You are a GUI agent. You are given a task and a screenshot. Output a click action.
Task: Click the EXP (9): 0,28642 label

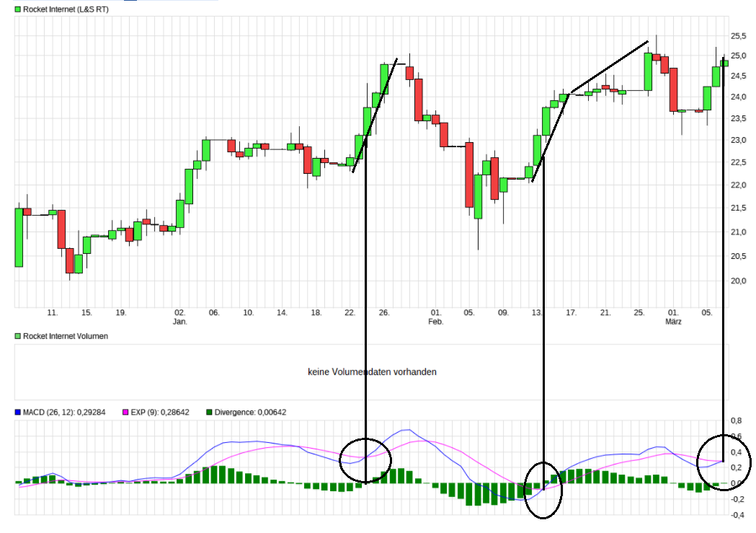click(160, 413)
